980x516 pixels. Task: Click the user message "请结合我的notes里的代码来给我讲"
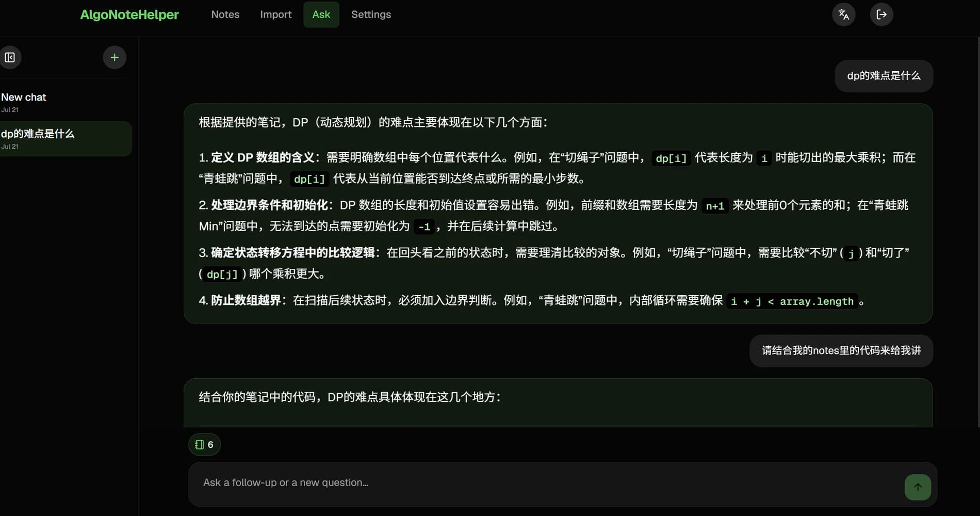click(841, 351)
